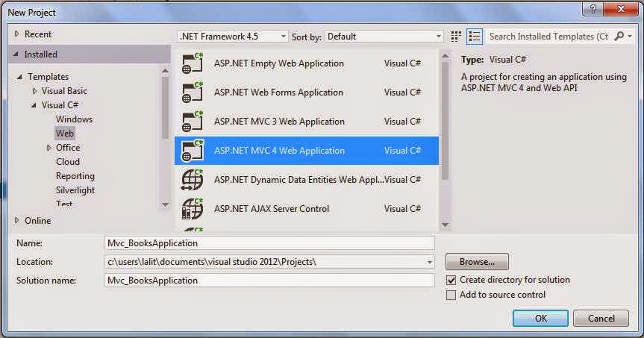
Task: Expand the Recent section
Action: 17,34
